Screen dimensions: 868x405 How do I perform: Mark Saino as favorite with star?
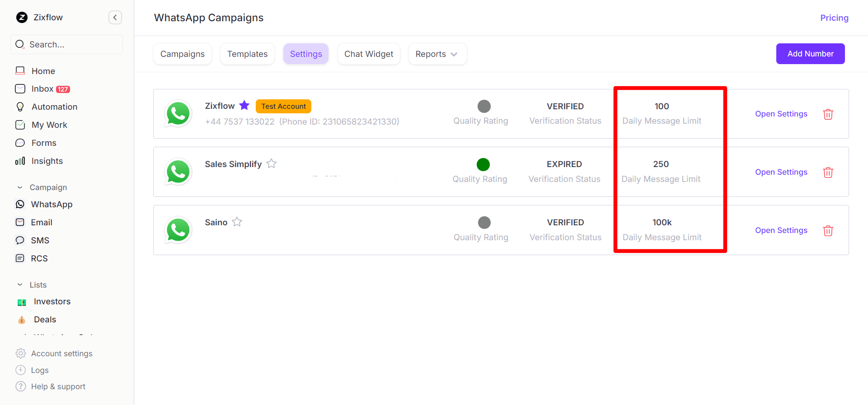pyautogui.click(x=237, y=222)
